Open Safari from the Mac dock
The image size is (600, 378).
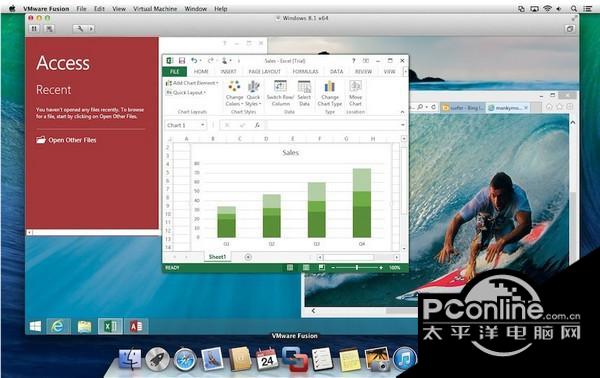tap(185, 360)
